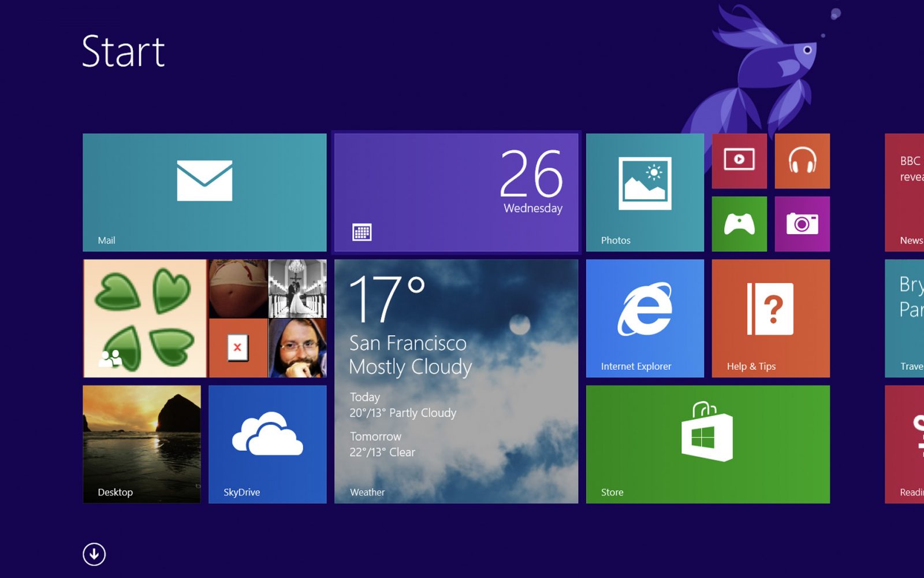Viewport: 924px width, 578px height.
Task: Launch Internet Explorer tile
Action: coord(644,318)
